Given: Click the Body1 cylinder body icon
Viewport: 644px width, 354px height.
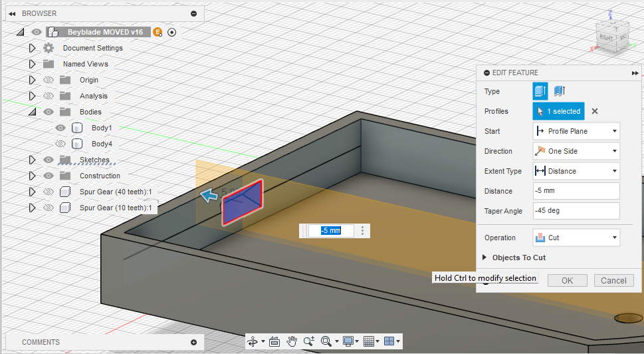Looking at the screenshot, I should [x=77, y=128].
